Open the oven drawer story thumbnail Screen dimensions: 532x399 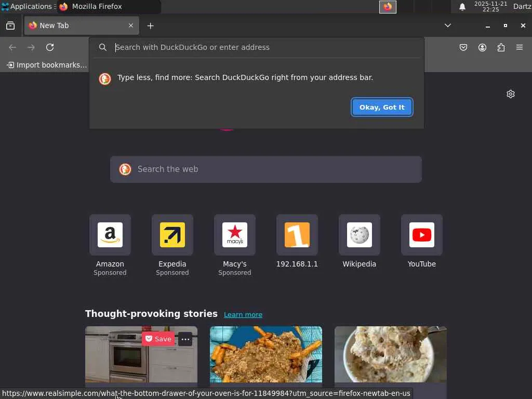coord(141,354)
